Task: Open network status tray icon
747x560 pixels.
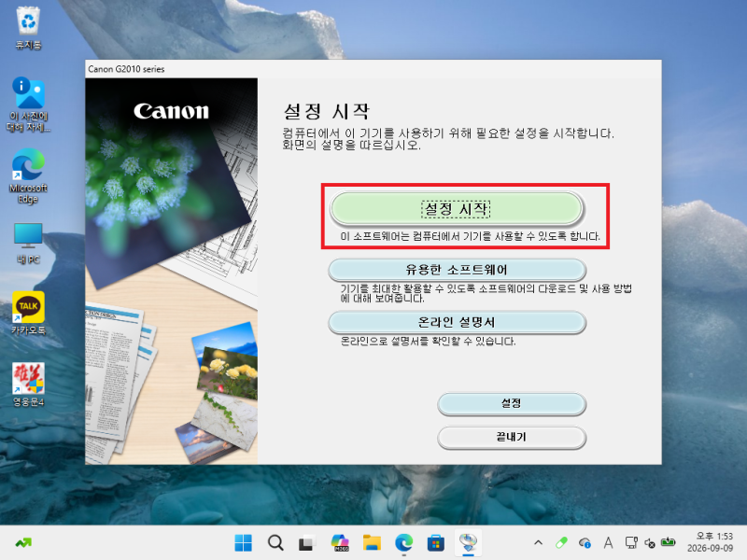Action: pos(632,542)
